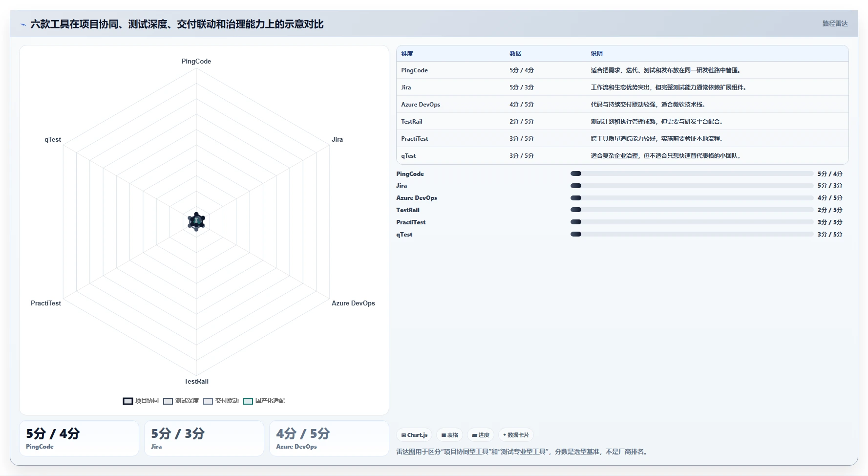Click the qTest radar axis label
This screenshot has height=476, width=868.
53,139
